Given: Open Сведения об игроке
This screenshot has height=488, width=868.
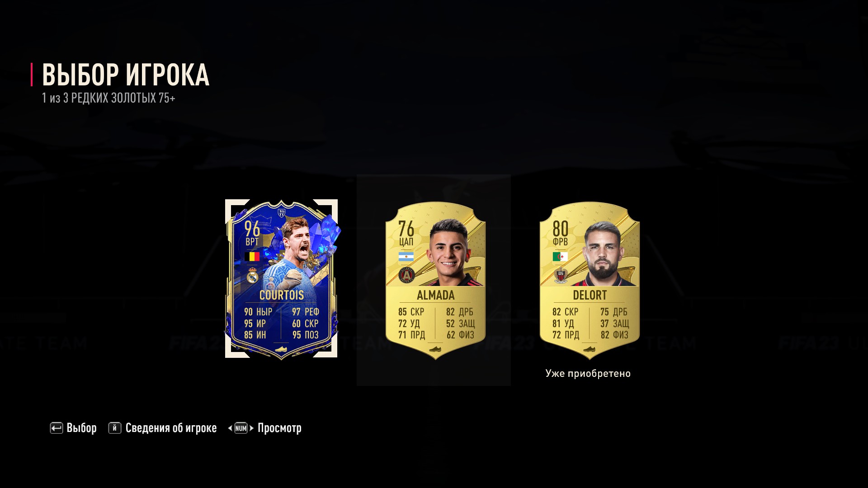Looking at the screenshot, I should click(x=171, y=428).
